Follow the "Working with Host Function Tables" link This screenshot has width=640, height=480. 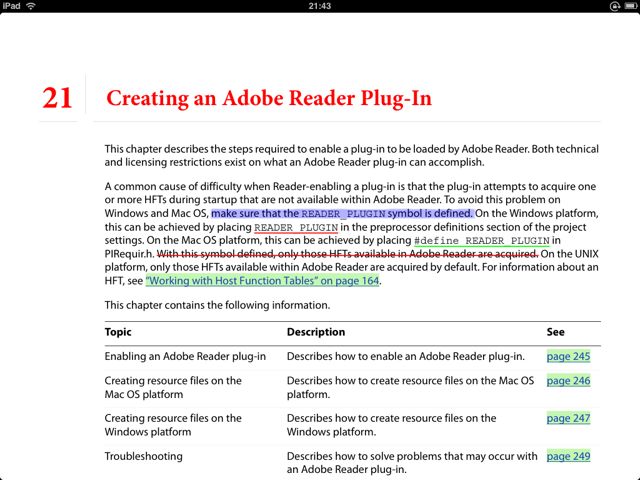pyautogui.click(x=262, y=281)
